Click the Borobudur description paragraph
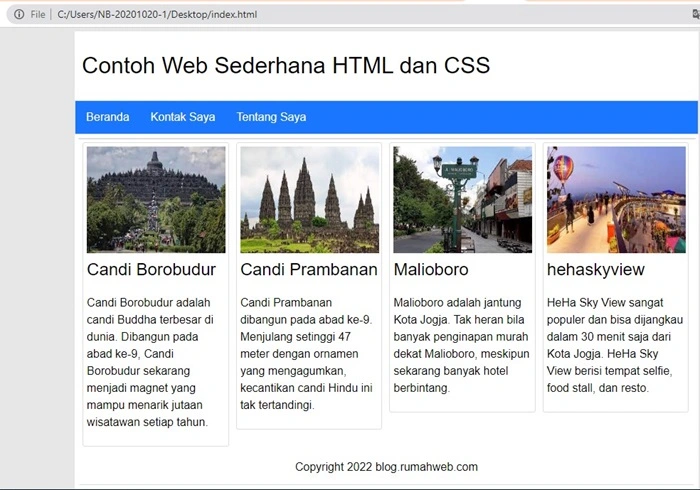The image size is (700, 490). point(150,362)
